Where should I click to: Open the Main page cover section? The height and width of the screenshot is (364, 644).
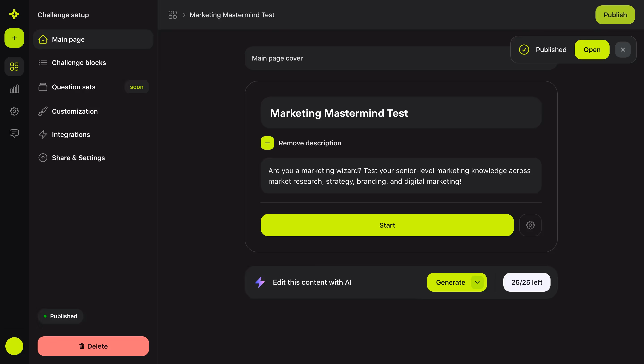tap(277, 58)
